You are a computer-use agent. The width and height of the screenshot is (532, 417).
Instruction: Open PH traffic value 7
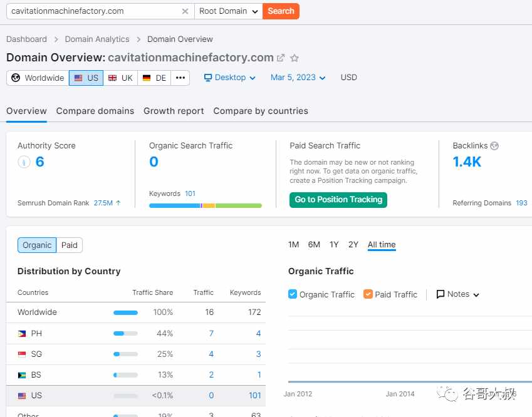[x=211, y=334]
